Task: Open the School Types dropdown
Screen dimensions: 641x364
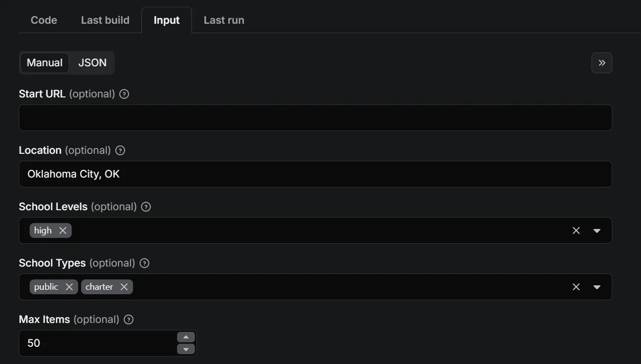Action: (x=597, y=287)
